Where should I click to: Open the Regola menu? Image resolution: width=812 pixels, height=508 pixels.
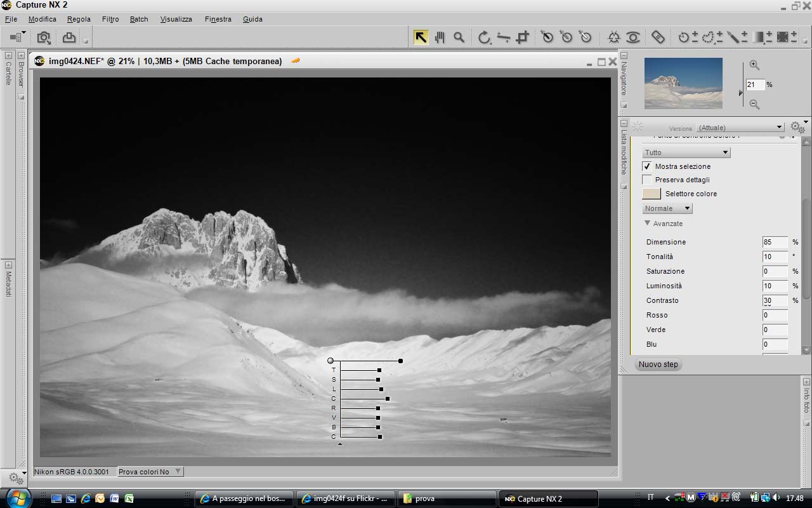click(x=79, y=19)
